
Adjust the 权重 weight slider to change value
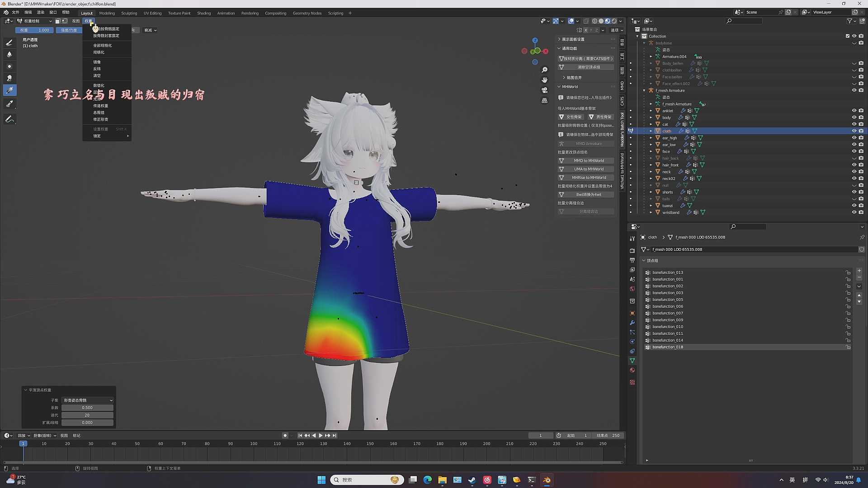(34, 30)
